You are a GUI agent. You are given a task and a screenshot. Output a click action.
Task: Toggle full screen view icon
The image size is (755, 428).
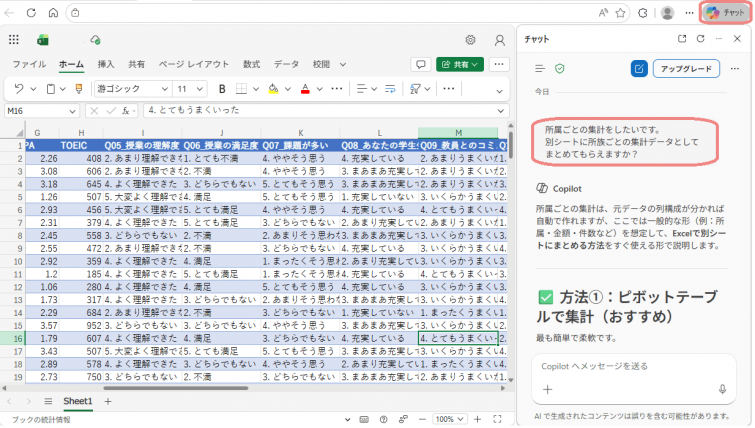[x=497, y=420]
